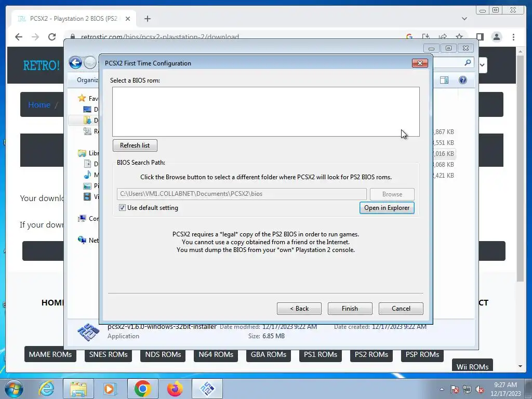Open Videos library icon in sidebar
This screenshot has height=399, width=532.
[87, 196]
